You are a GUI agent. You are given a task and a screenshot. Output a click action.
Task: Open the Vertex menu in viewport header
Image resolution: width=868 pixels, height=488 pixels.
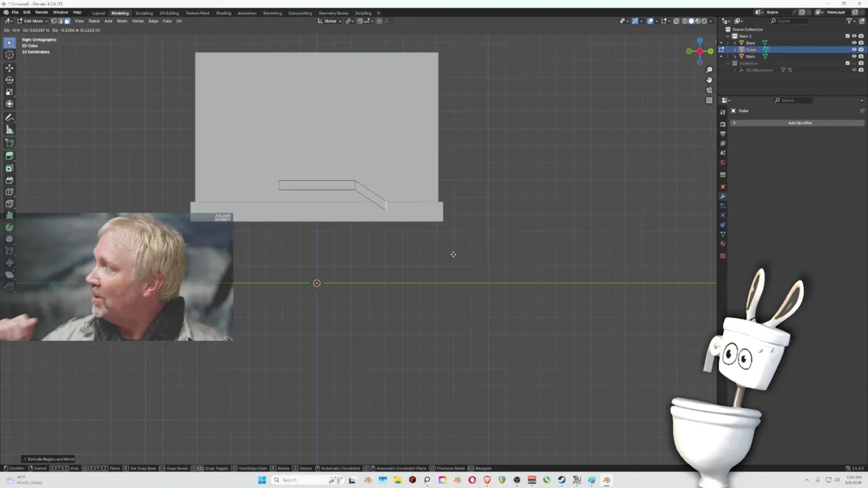pyautogui.click(x=138, y=21)
